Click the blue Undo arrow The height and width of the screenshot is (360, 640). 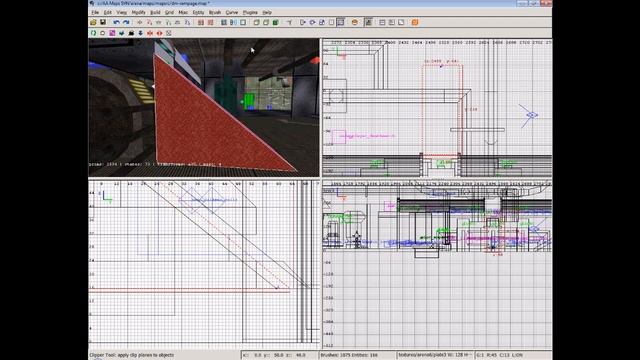[116, 22]
